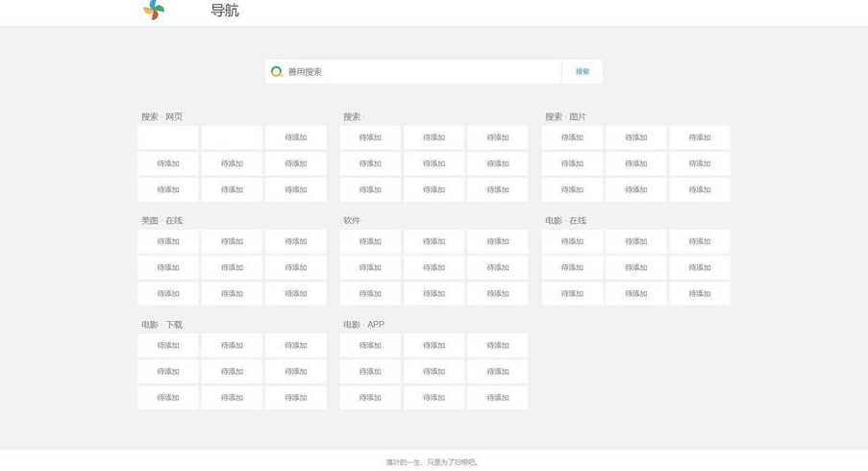The height and width of the screenshot is (471, 868).
Task: Select the 搜索·网页 section heading
Action: point(161,116)
